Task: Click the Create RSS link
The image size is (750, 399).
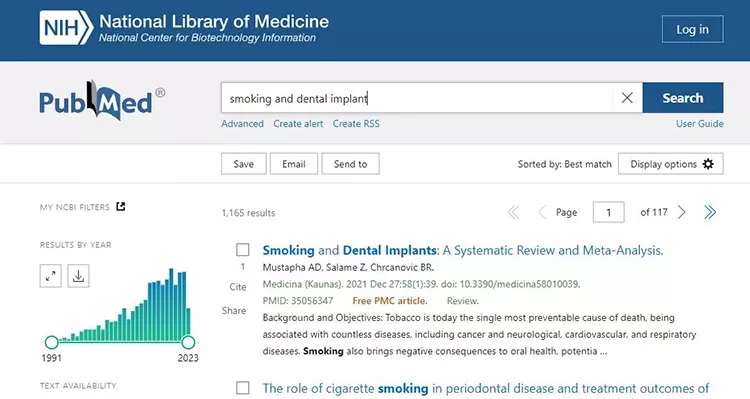Action: (x=356, y=123)
